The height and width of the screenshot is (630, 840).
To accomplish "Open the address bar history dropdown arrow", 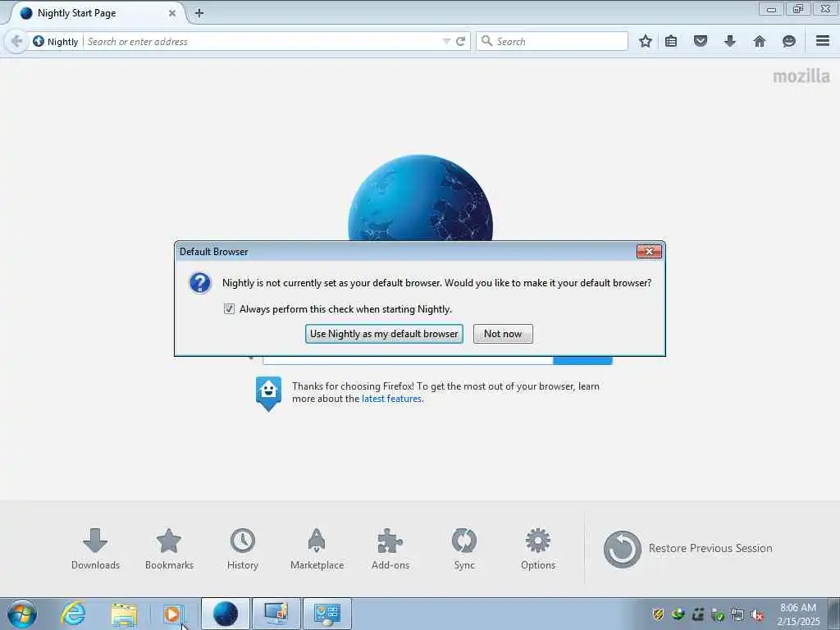I will point(445,41).
